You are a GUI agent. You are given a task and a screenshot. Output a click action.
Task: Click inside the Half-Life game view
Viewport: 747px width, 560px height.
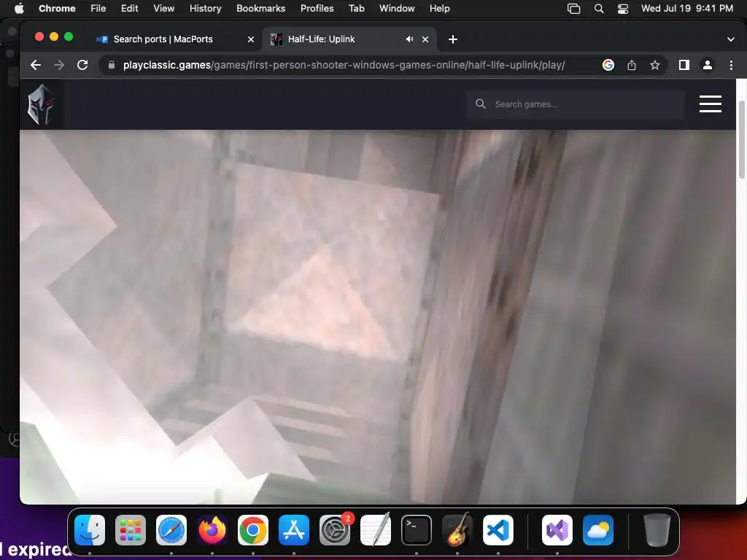tap(378, 316)
